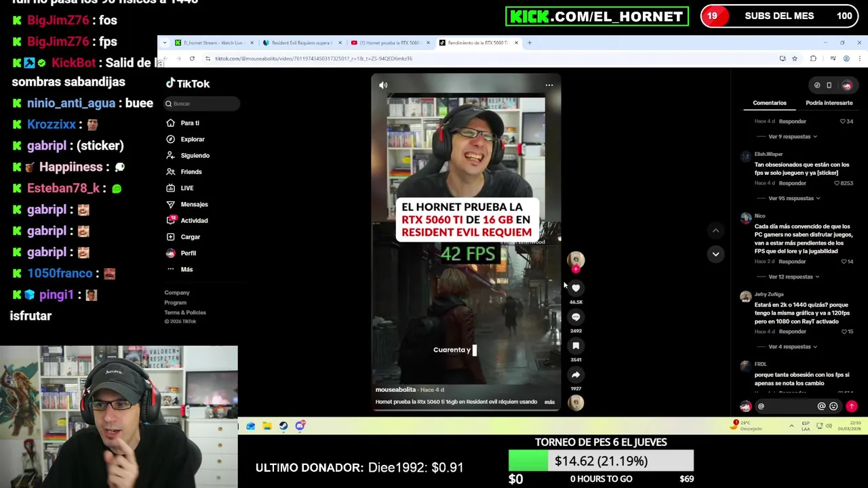Open mouseabolita's username under the video
Viewport: 868px width, 488px height.
click(395, 390)
